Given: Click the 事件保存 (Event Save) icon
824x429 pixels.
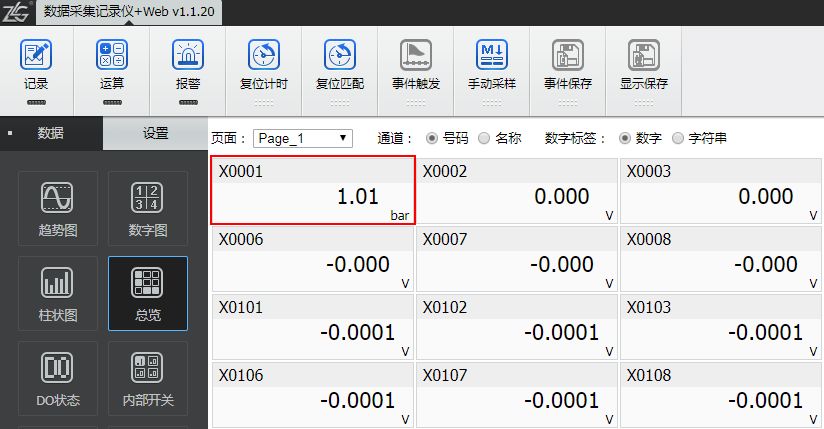Looking at the screenshot, I should click(568, 56).
